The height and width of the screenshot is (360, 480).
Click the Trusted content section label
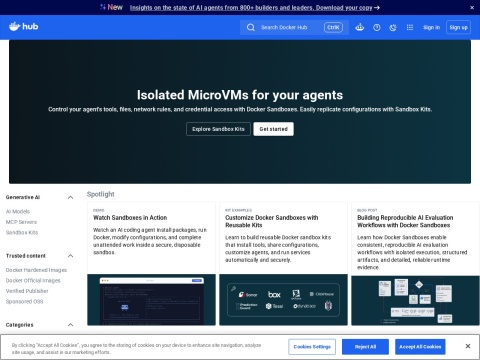[x=26, y=256]
